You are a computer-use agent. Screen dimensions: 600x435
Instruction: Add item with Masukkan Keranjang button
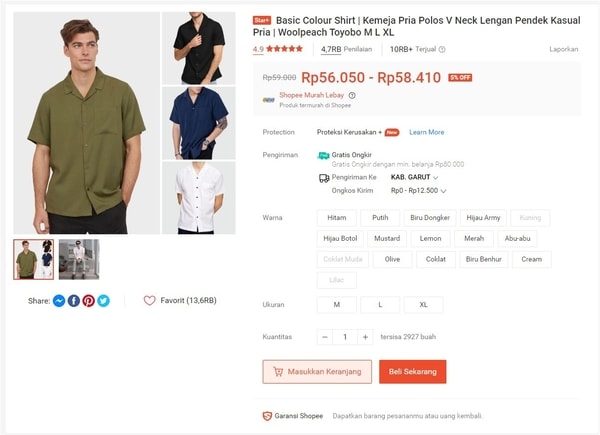317,371
